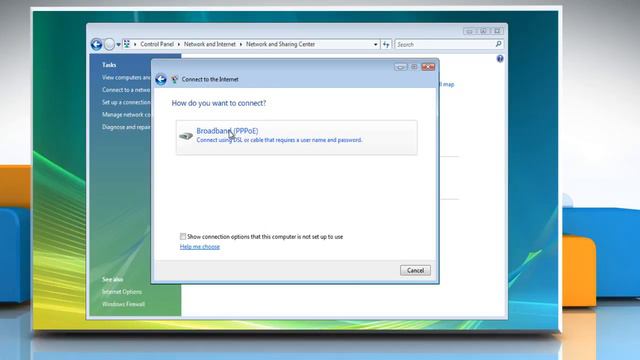640x360 pixels.
Task: Click the Back arrow in Control Panel window
Action: pos(96,44)
